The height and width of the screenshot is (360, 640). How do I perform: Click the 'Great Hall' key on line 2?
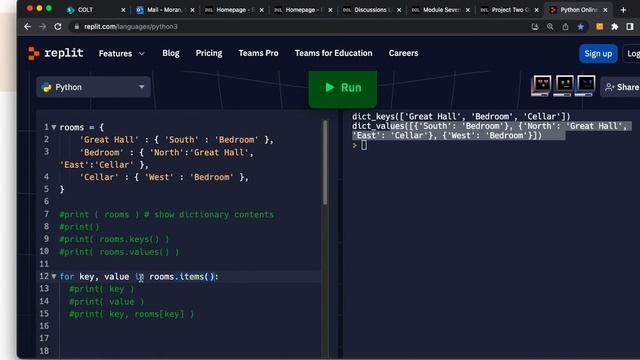coord(109,140)
